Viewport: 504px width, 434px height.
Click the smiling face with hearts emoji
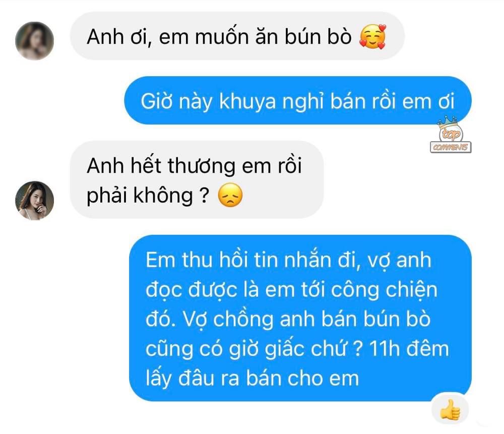click(x=372, y=37)
